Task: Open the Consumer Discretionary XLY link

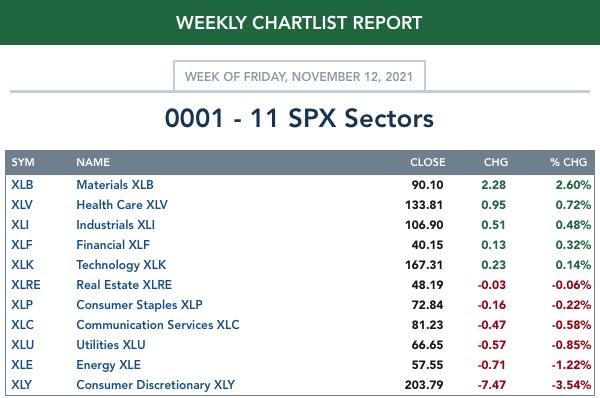Action: 156,385
